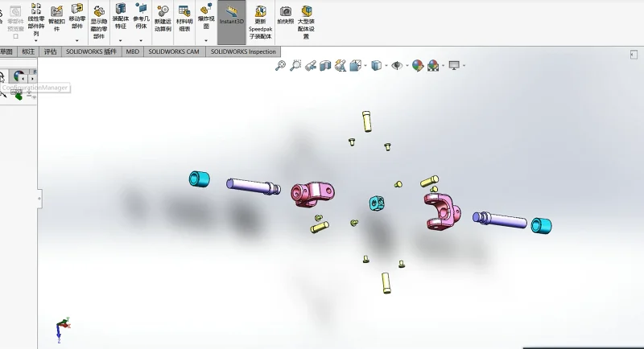This screenshot has width=644, height=349.
Task: Select center cyan cross block part
Action: (x=377, y=203)
